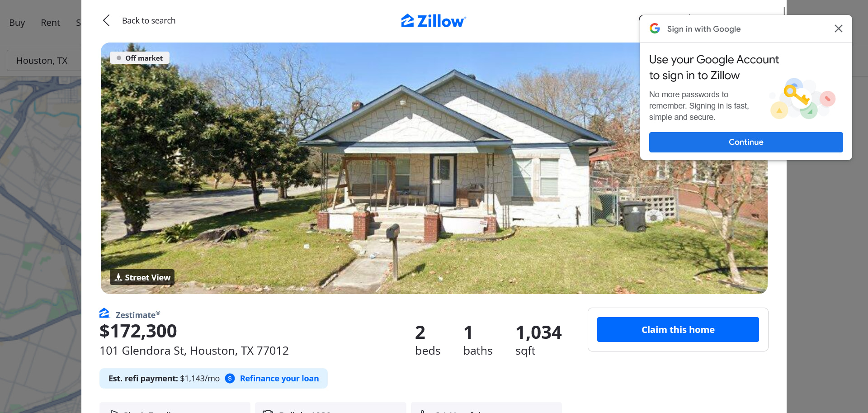Click the dollar icon beside Refinance
Screen dimensions: 868x413
(x=230, y=378)
